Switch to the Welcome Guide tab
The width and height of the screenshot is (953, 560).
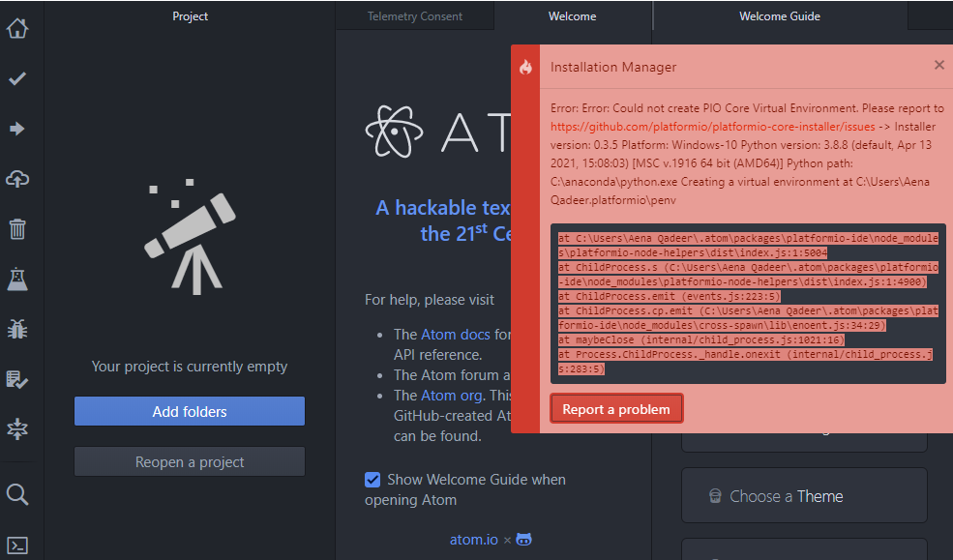coord(779,15)
